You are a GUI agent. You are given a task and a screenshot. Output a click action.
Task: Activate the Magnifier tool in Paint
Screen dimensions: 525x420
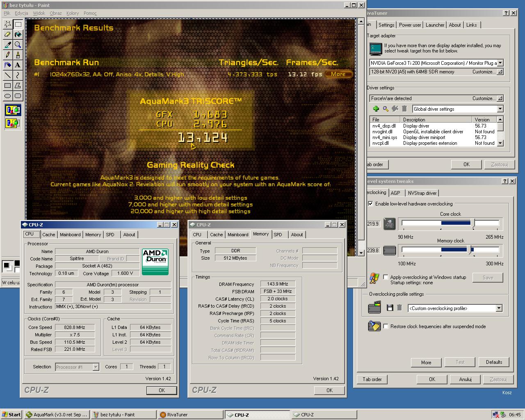click(x=18, y=45)
